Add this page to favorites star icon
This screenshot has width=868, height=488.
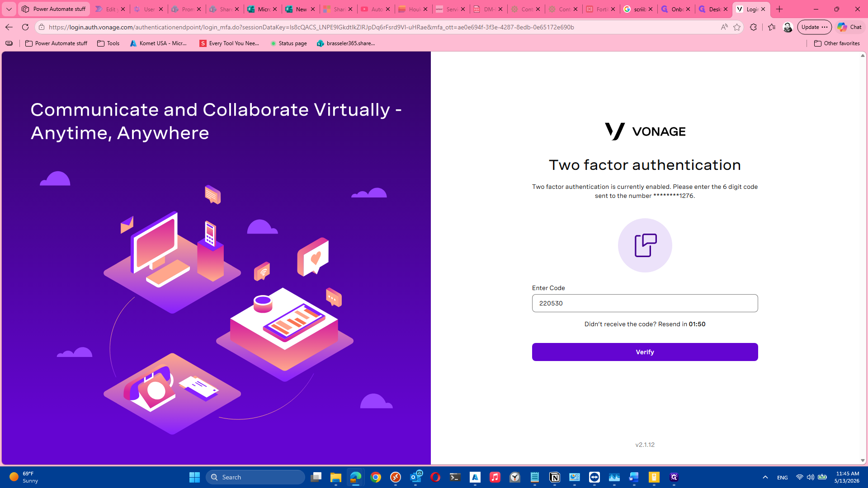pos(737,27)
